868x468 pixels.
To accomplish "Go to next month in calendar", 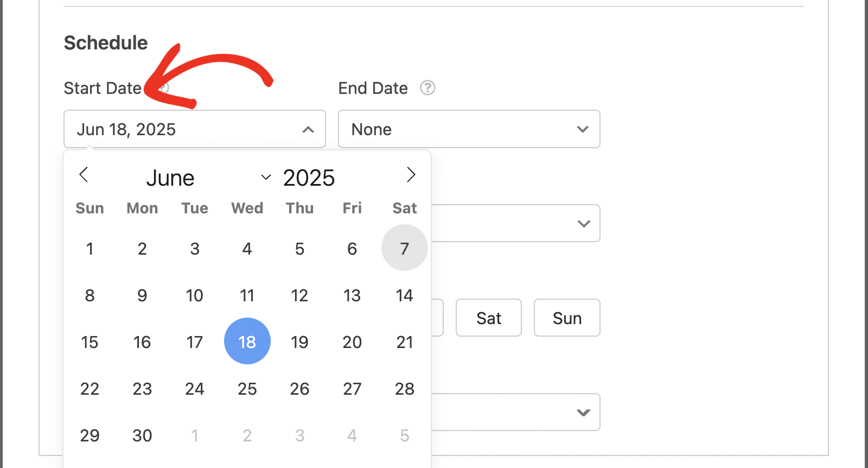I will coord(411,175).
